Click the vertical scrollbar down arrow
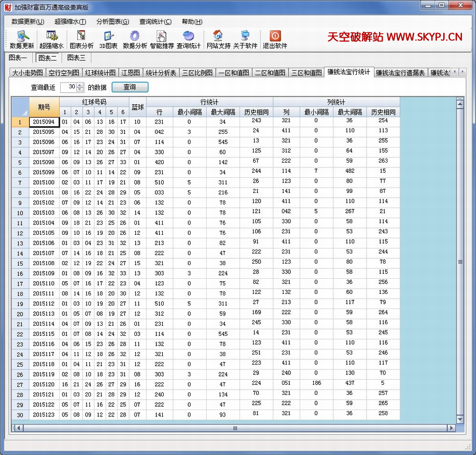Image resolution: width=476 pixels, height=455 pixels. pyautogui.click(x=460, y=419)
